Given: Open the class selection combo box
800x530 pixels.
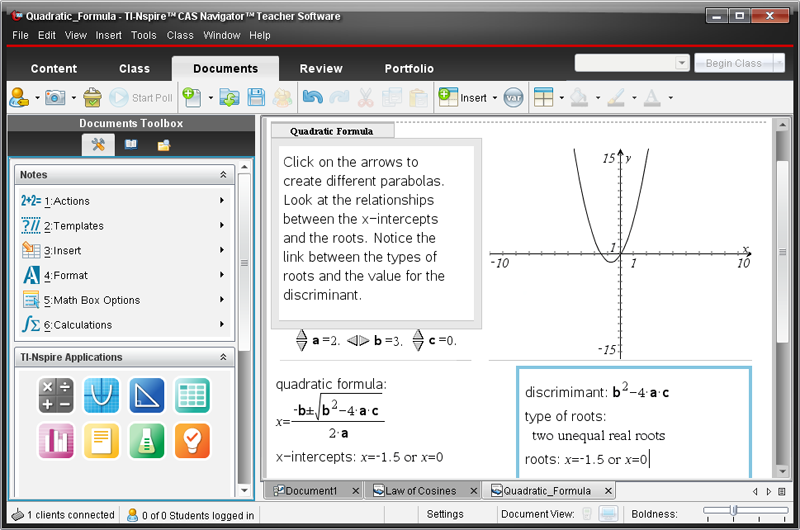Looking at the screenshot, I should [632, 63].
